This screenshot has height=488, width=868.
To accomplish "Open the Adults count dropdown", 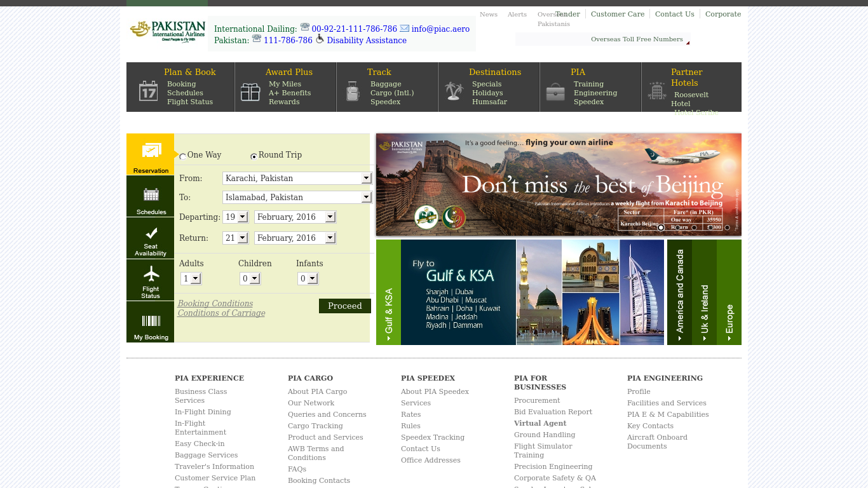I will [x=195, y=279].
